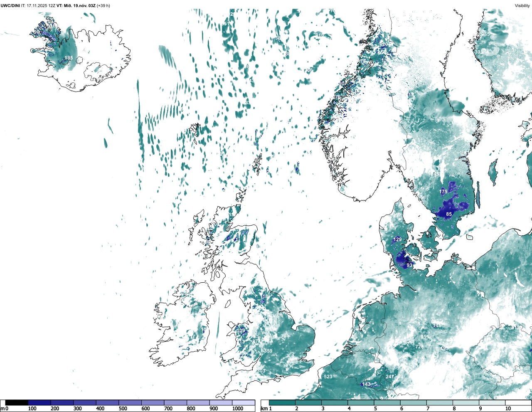Select the 900–1000 m pale lilac swatch
The width and height of the screenshot is (532, 412).
click(221, 403)
